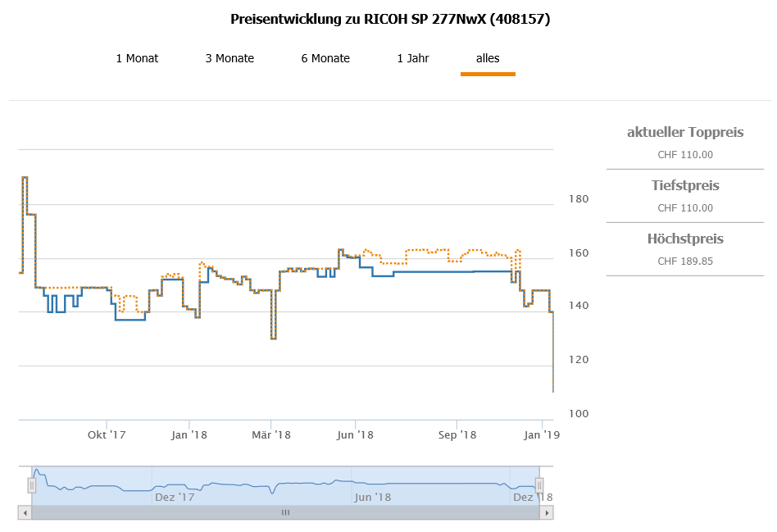Click the initial price peak on the chart

click(x=25, y=177)
